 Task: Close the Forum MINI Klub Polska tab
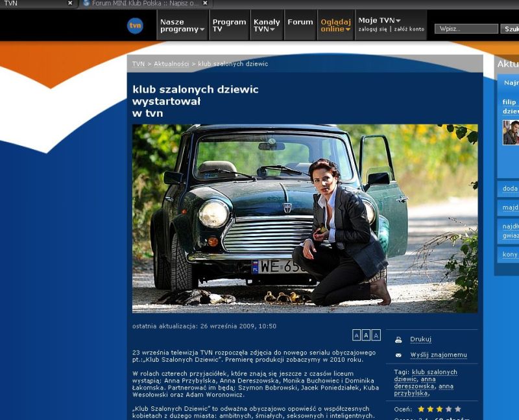(205, 3)
